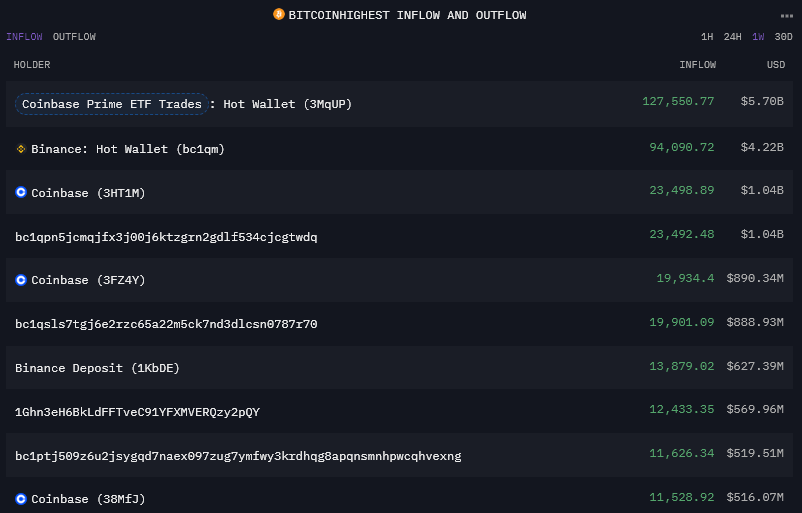Click the $1.04B value in bc1qpn5jcmq row
Viewport: 802px width, 513px height.
762,234
